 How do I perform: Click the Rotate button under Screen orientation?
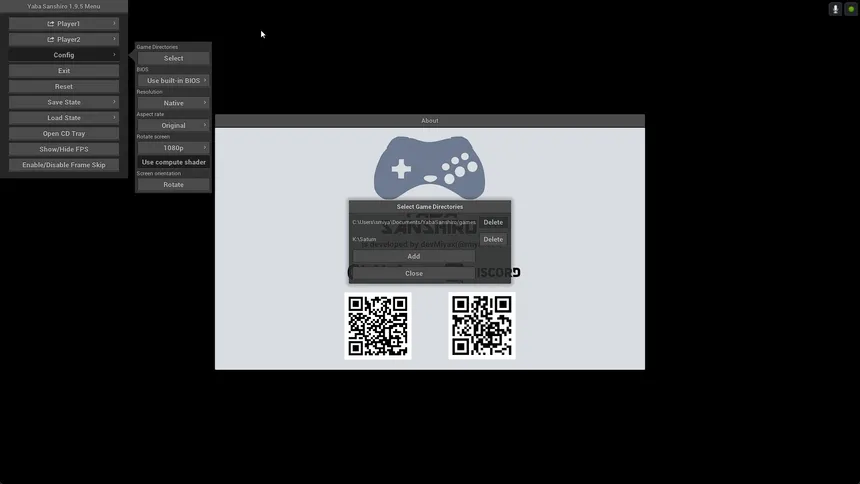173,185
